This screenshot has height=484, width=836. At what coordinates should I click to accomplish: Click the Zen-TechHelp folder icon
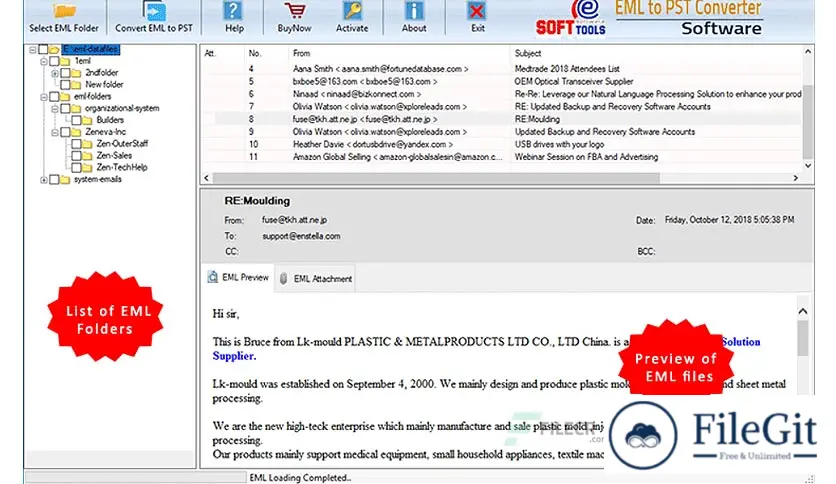87,167
